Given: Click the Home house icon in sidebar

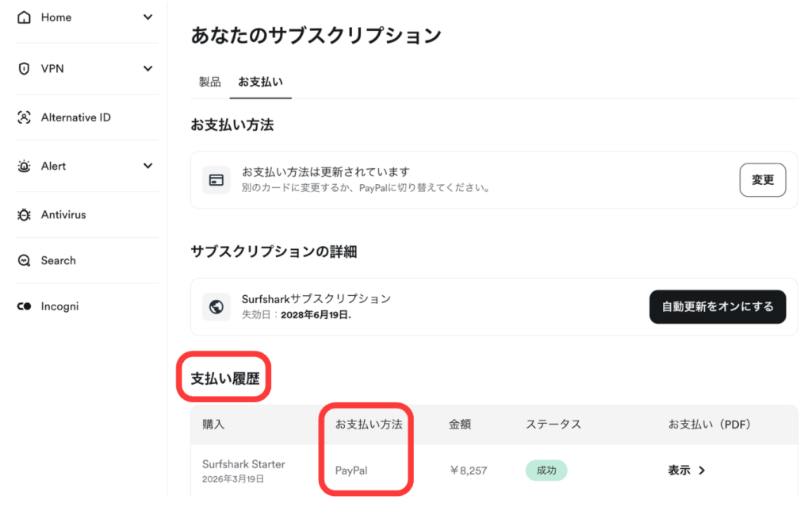Looking at the screenshot, I should (24, 17).
